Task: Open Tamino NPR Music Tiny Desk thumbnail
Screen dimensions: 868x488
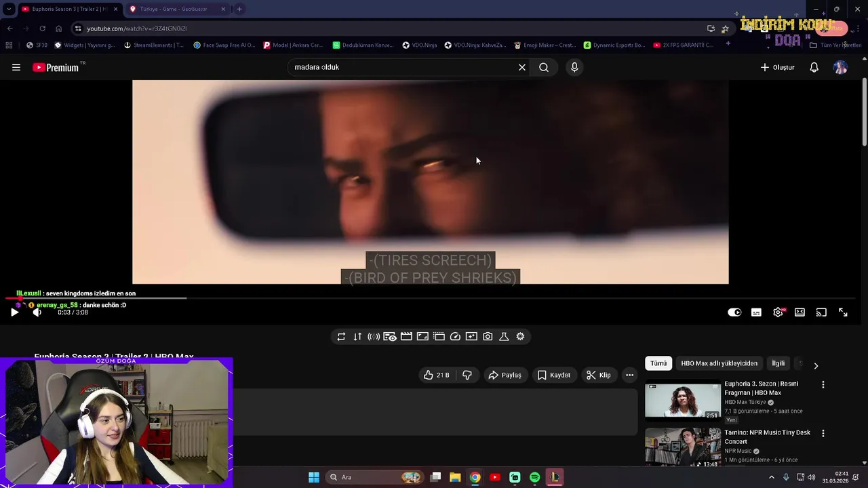Action: click(x=683, y=447)
